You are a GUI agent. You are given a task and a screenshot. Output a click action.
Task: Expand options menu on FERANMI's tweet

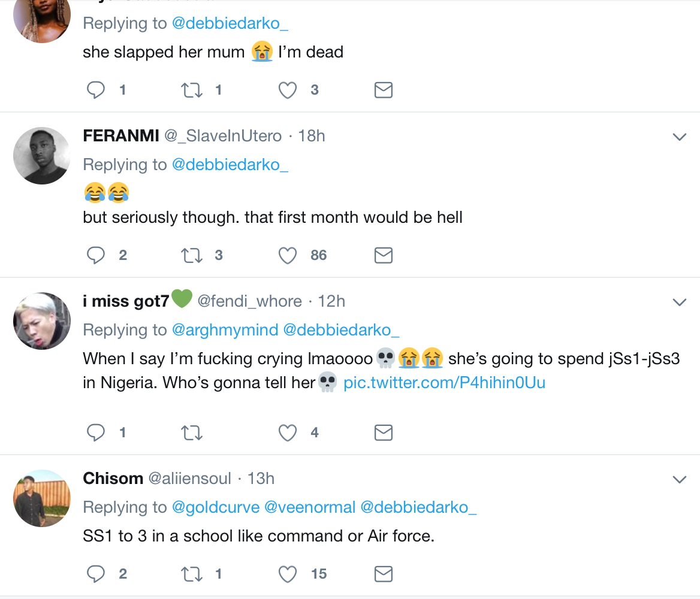click(x=679, y=137)
